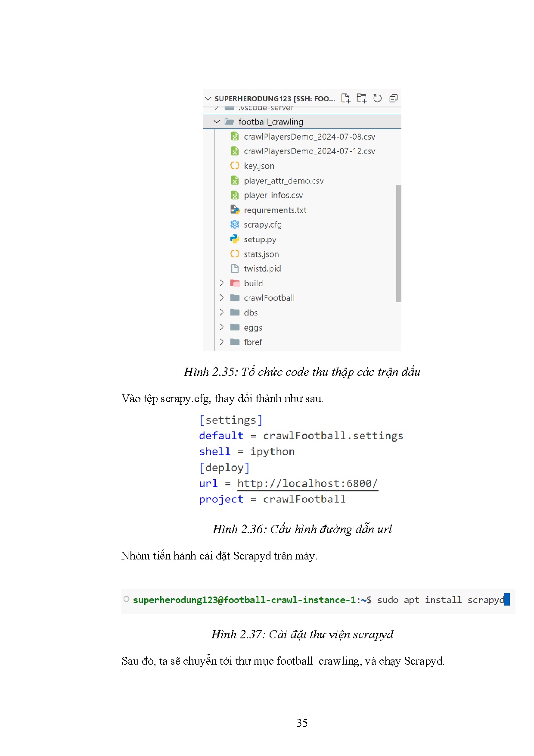Click the New File icon in explorer header
The image size is (534, 756).
click(345, 98)
